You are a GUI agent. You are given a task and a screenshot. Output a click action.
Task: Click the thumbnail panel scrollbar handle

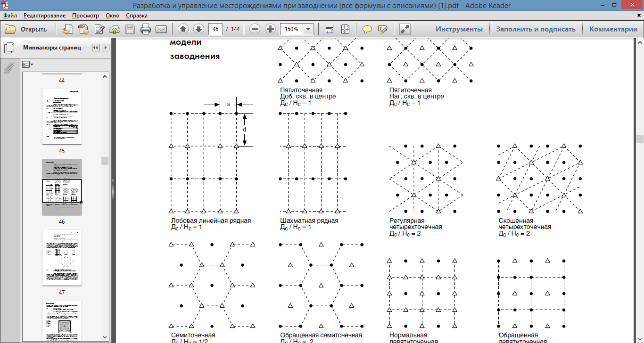(x=105, y=161)
